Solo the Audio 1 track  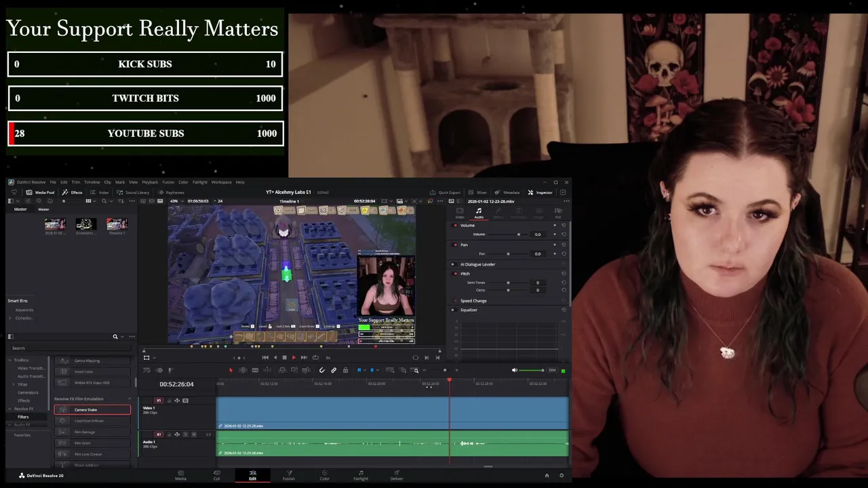[x=186, y=434]
